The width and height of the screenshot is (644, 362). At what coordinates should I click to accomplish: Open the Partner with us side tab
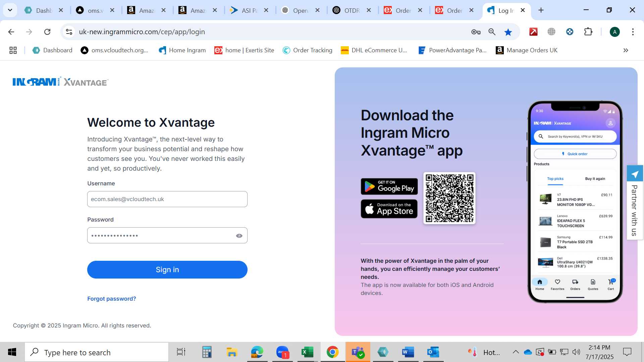635,202
